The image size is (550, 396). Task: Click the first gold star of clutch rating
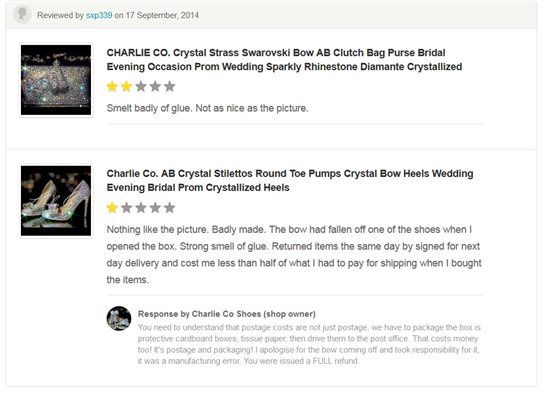point(112,86)
